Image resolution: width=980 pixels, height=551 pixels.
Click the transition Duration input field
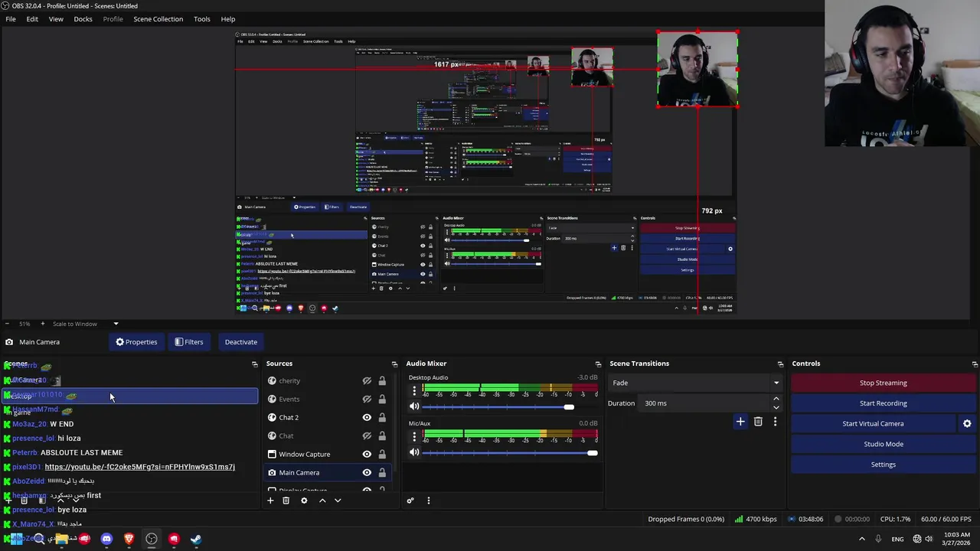[x=704, y=403]
